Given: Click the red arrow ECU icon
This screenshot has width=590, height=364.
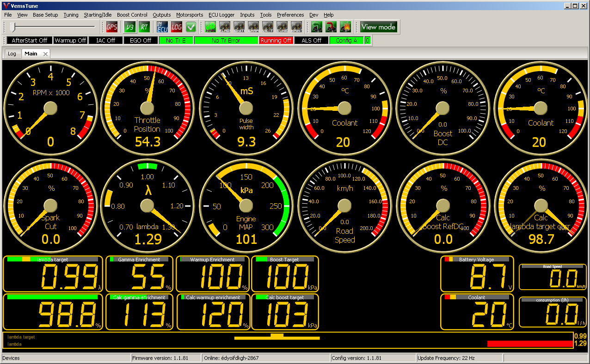Looking at the screenshot, I should click(x=331, y=27).
